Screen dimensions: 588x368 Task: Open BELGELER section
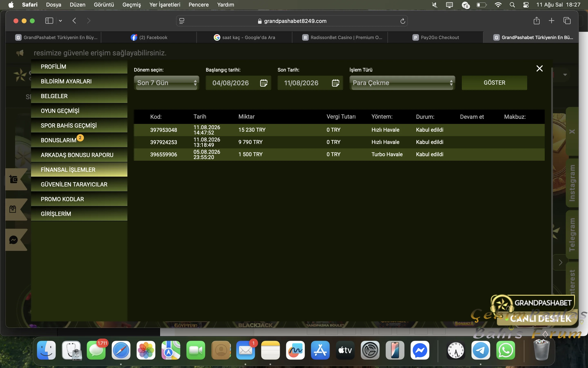click(x=79, y=96)
